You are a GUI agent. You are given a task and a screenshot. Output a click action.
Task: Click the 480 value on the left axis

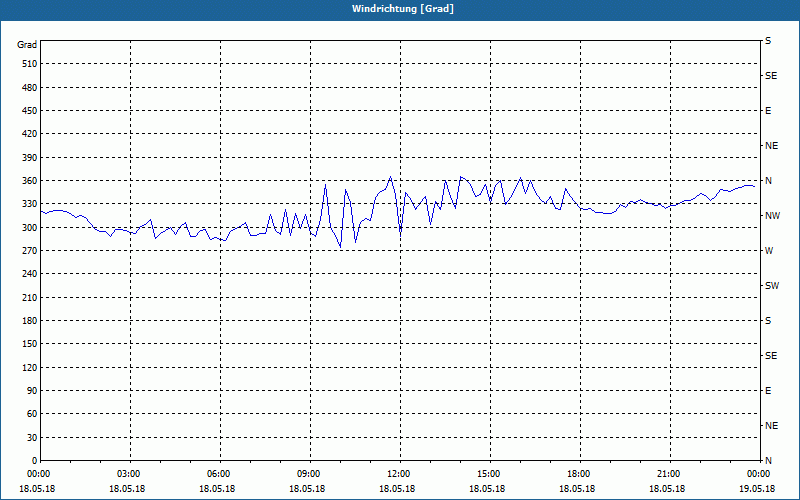click(x=30, y=87)
